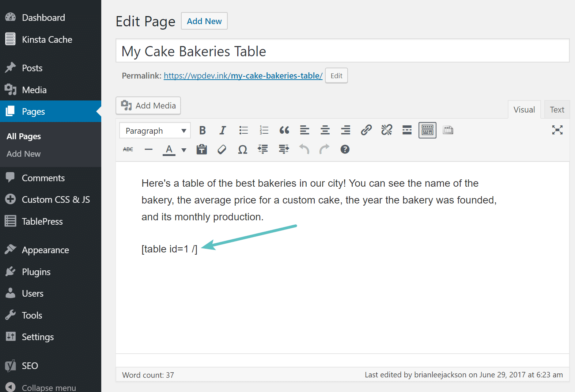
Task: Insert Read More tag
Action: point(407,130)
